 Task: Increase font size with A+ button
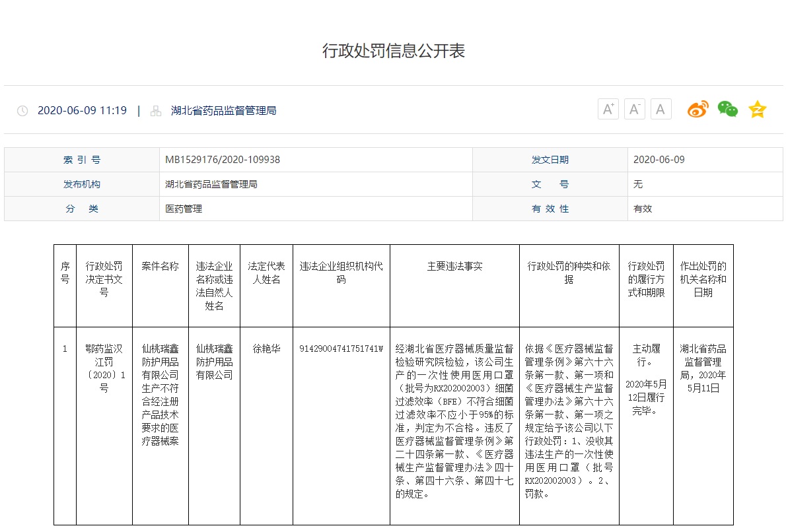(x=608, y=109)
